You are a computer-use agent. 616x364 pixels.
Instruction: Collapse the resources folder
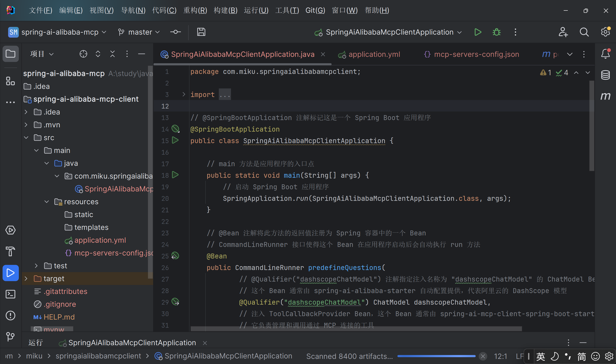click(x=47, y=202)
